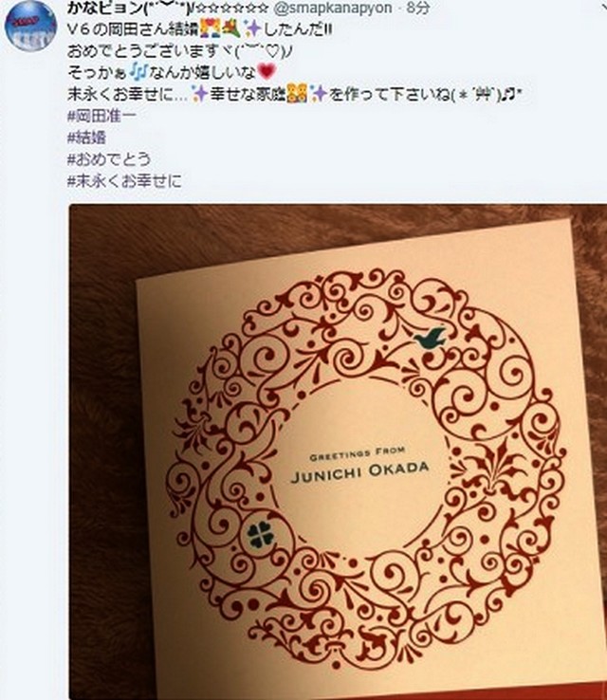Click the family emoji after 幸せな家庭
607x700 pixels.
pyautogui.click(x=297, y=94)
